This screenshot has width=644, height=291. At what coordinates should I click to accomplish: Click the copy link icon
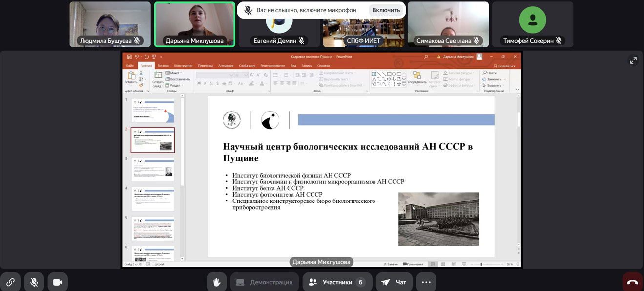point(11,282)
